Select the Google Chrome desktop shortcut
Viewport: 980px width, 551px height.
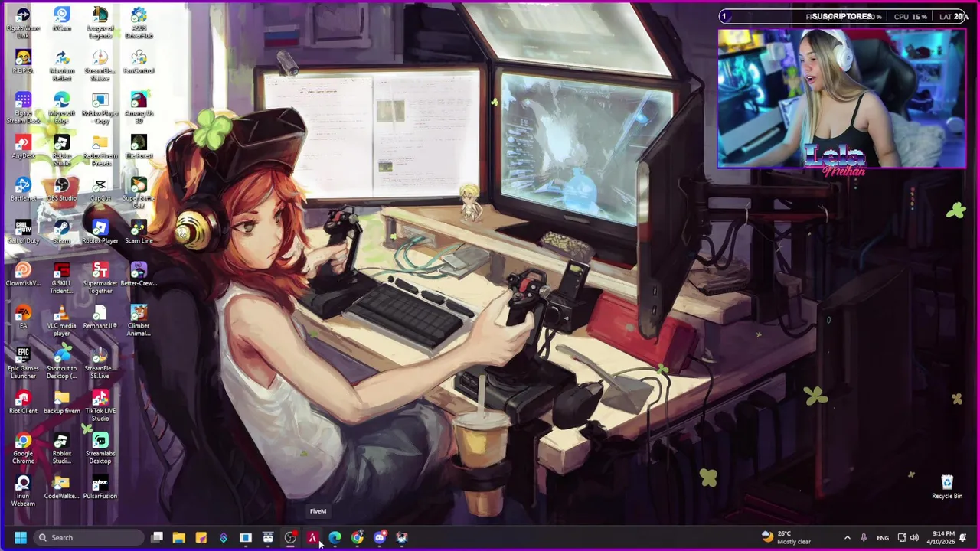(23, 448)
